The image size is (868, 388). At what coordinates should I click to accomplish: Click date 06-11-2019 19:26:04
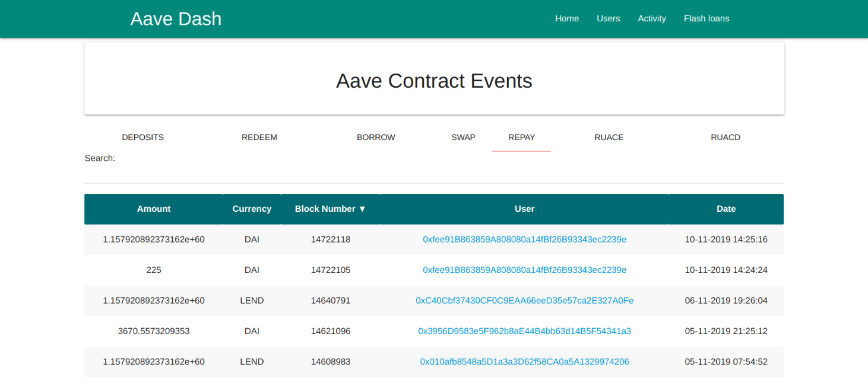(x=726, y=301)
